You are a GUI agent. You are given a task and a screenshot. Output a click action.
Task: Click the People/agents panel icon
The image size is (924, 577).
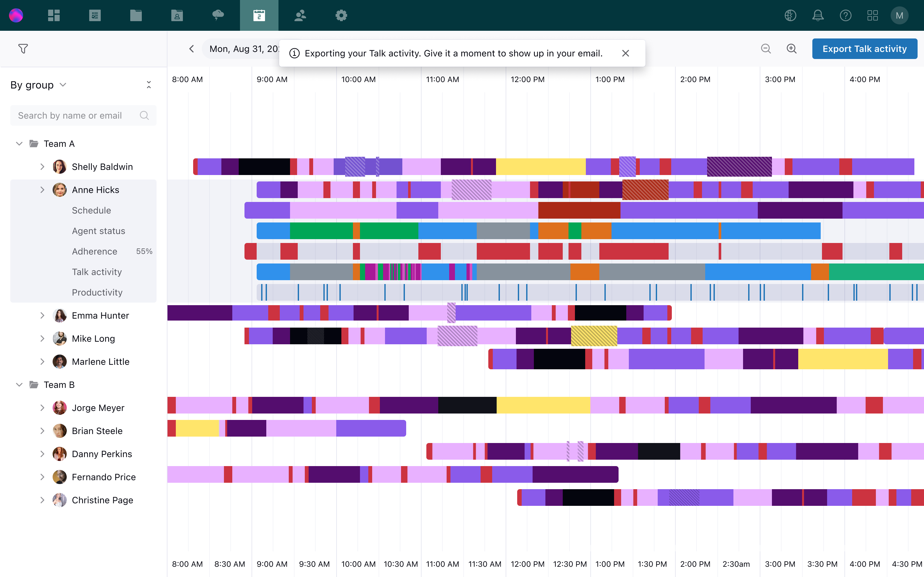pos(300,15)
